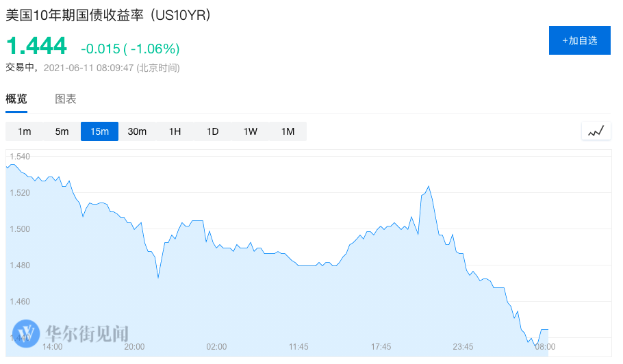Viewport: 623px width, 364px height.
Task: Pick the 1M monthly period
Action: point(288,131)
